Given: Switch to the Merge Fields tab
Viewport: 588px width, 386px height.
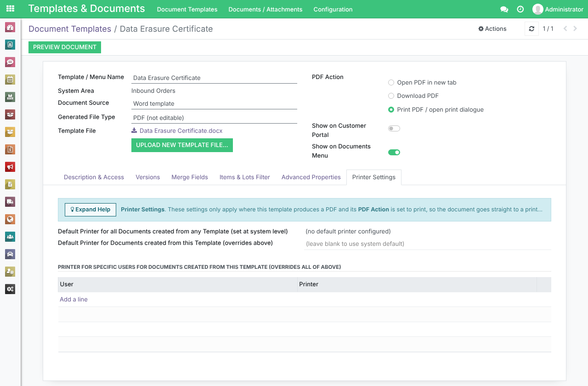Looking at the screenshot, I should click(x=190, y=177).
